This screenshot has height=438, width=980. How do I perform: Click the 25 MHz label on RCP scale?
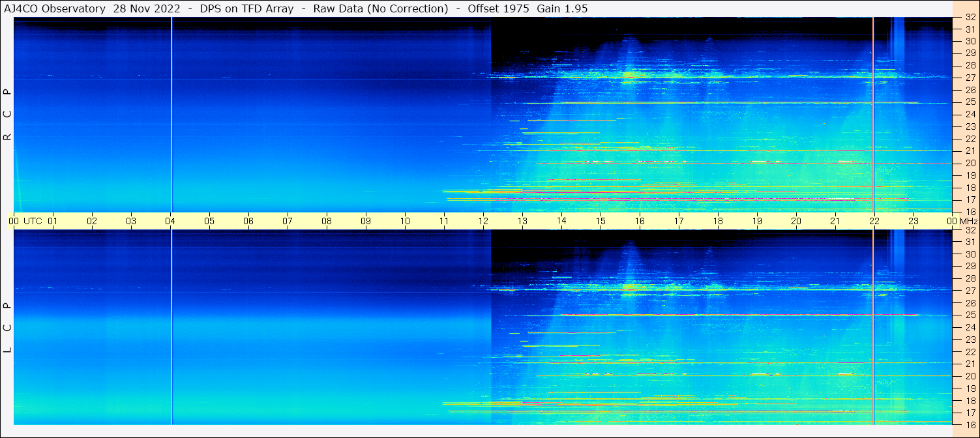tap(970, 102)
